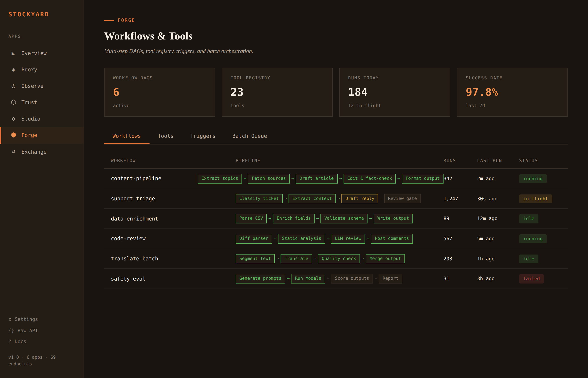Open the Proxy app via its icon
The height and width of the screenshot is (378, 588).
[14, 70]
